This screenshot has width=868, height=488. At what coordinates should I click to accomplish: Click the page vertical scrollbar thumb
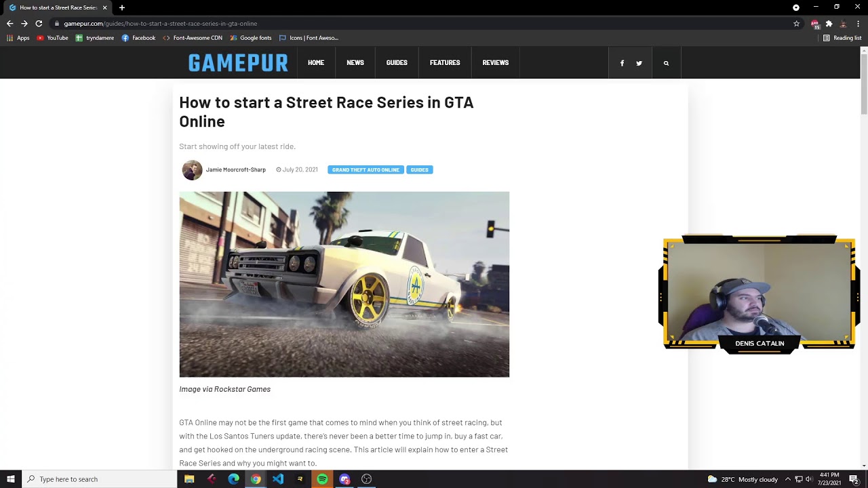(864, 85)
